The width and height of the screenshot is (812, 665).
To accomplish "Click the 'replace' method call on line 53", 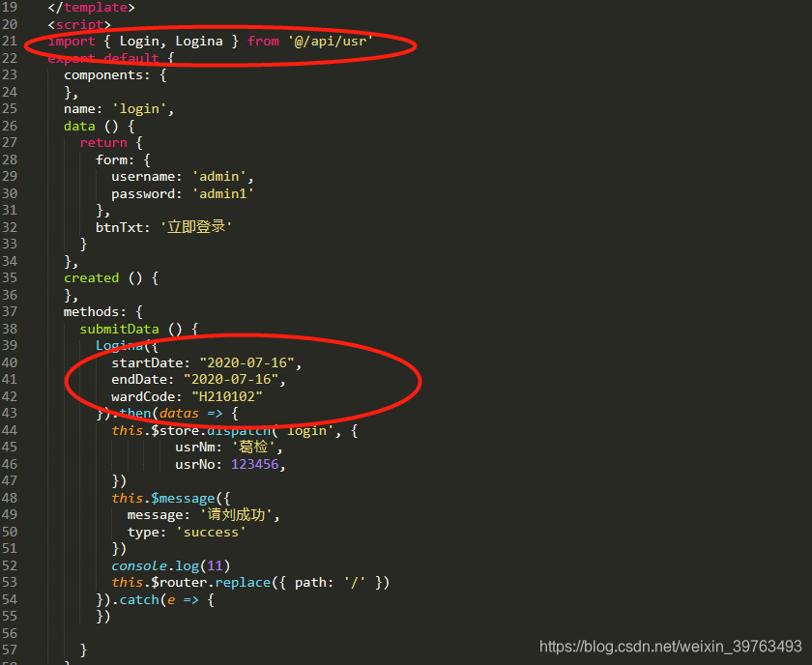I will click(x=243, y=583).
